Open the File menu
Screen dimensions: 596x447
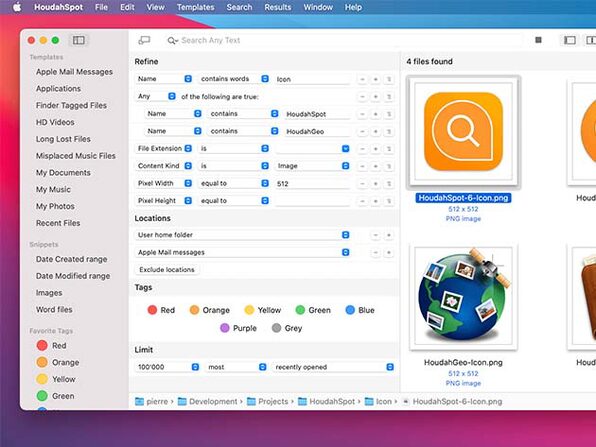(101, 7)
